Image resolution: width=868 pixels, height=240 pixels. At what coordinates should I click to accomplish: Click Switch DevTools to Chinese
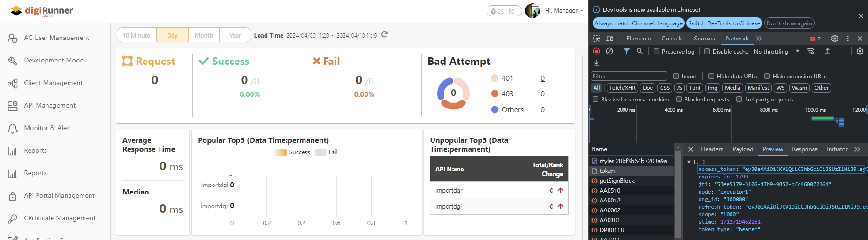[724, 23]
